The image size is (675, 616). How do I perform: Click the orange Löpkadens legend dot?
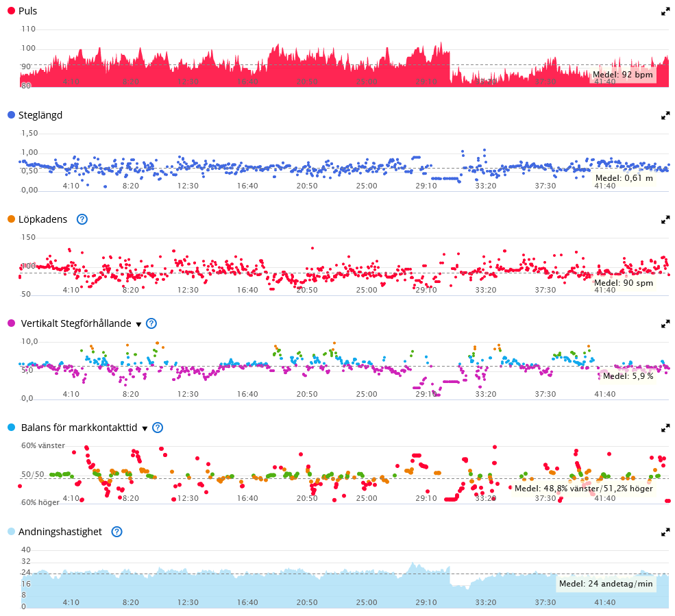11,219
